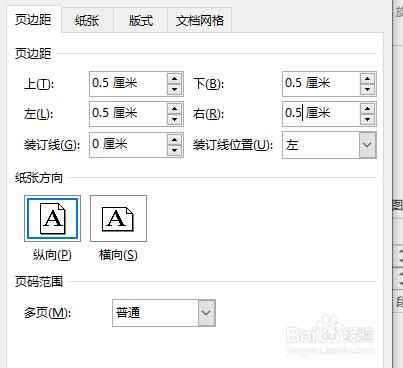Increase the 上(T) top margin value
Image resolution: width=403 pixels, height=368 pixels.
click(x=175, y=79)
